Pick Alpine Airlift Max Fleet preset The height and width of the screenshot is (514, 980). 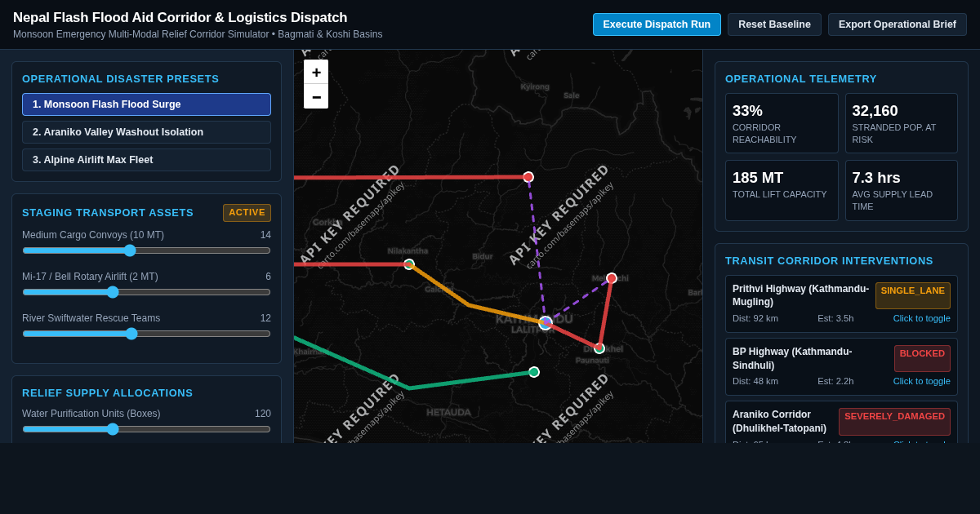pos(146,160)
